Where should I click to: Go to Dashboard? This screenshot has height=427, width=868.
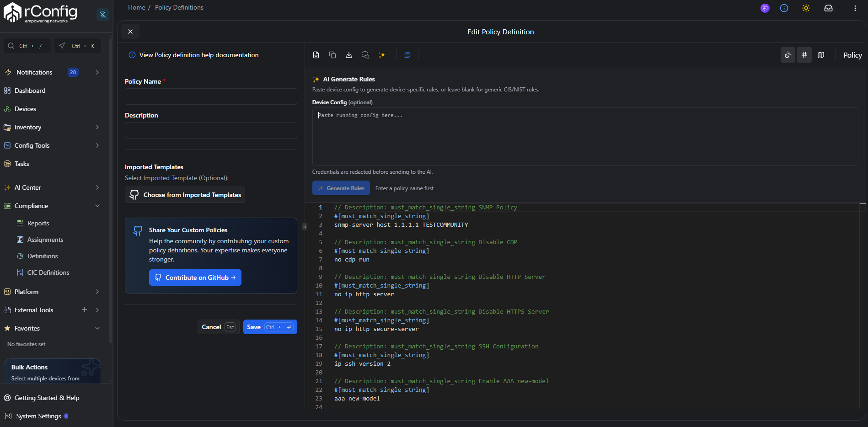(30, 91)
